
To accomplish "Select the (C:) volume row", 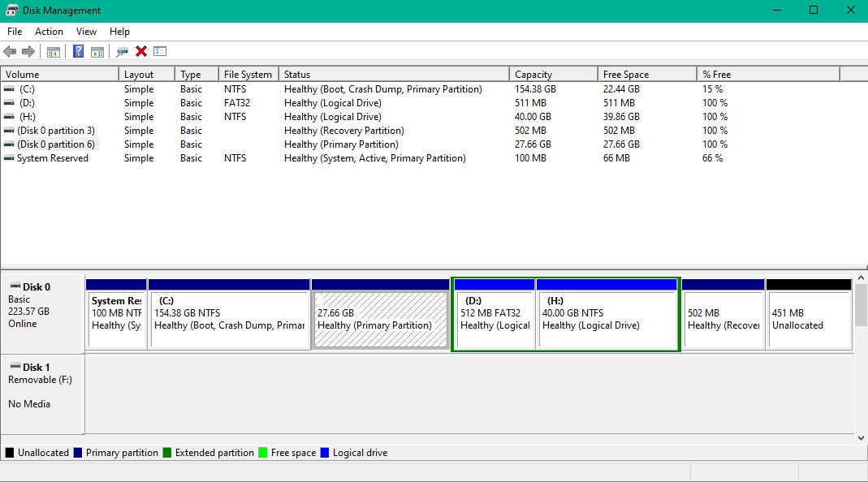I will click(421, 88).
